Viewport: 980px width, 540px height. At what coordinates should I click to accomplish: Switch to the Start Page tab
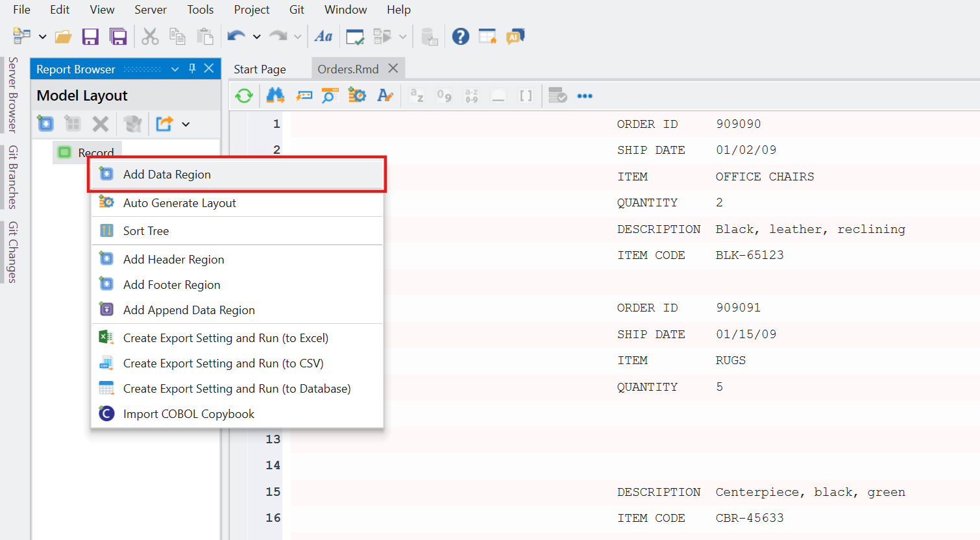pyautogui.click(x=260, y=69)
